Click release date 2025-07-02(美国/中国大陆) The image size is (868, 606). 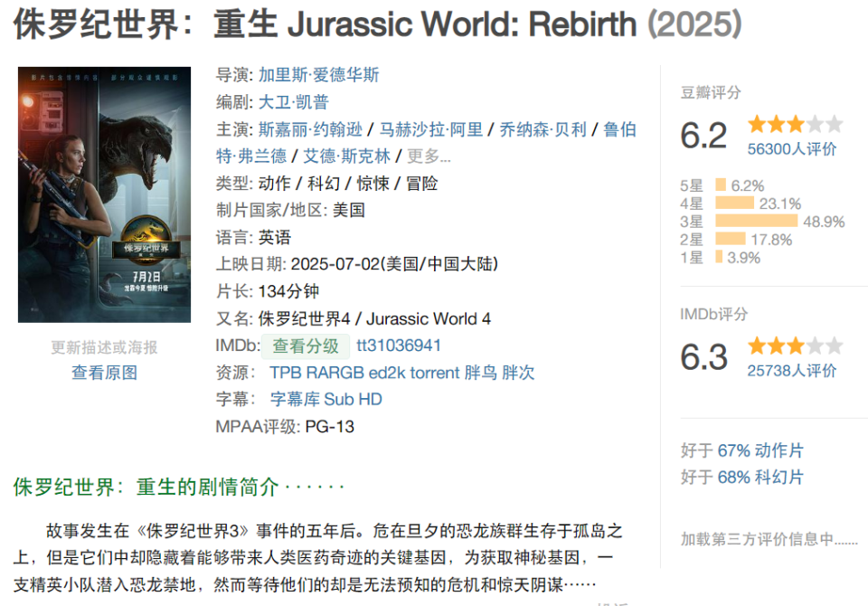coord(395,264)
